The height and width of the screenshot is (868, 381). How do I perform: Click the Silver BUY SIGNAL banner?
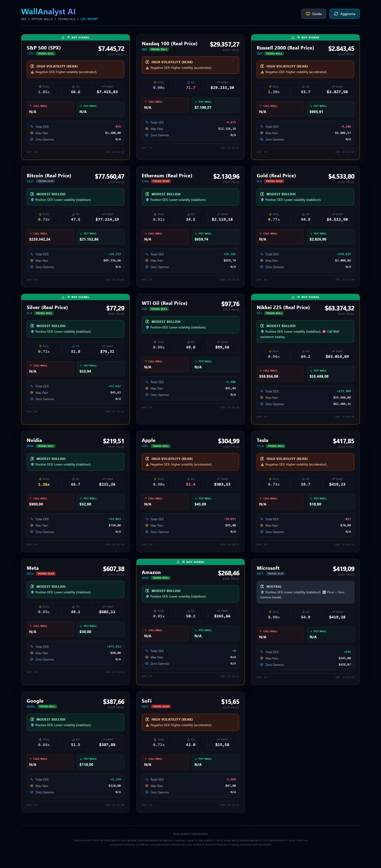click(x=75, y=297)
